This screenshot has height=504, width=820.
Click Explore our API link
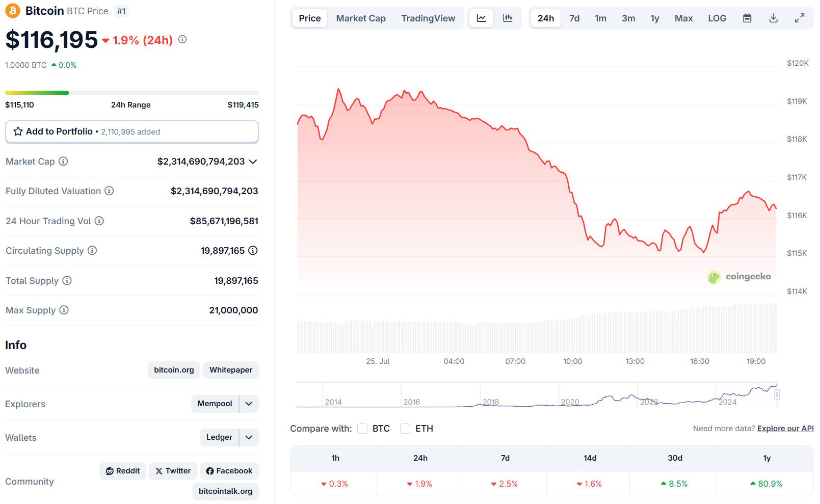(x=785, y=429)
